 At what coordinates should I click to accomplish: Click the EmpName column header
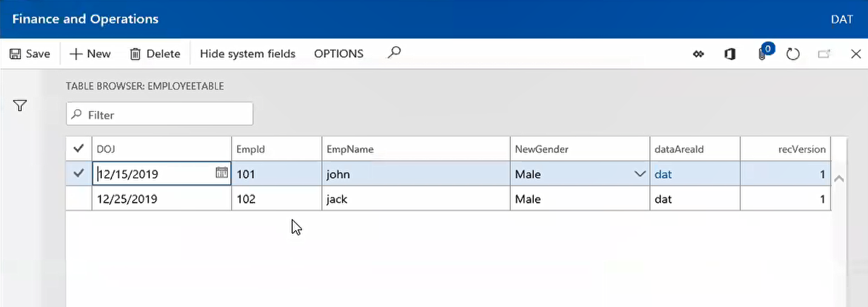(x=416, y=149)
